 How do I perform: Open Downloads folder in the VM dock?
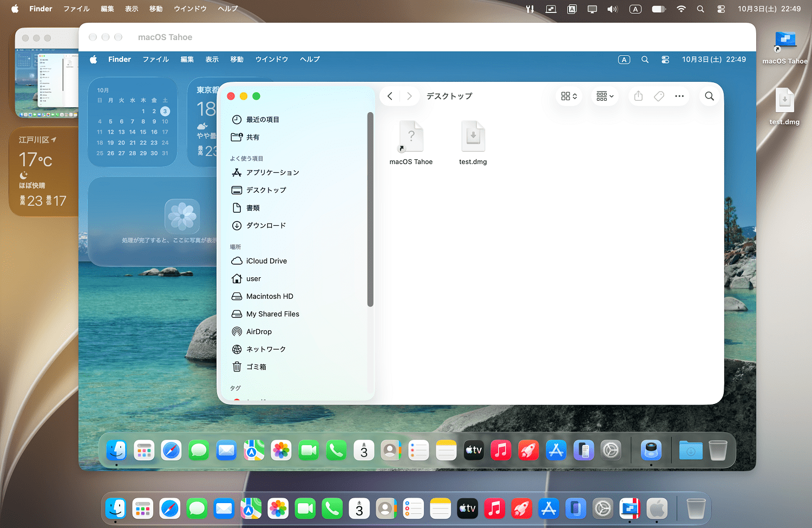[x=691, y=450]
